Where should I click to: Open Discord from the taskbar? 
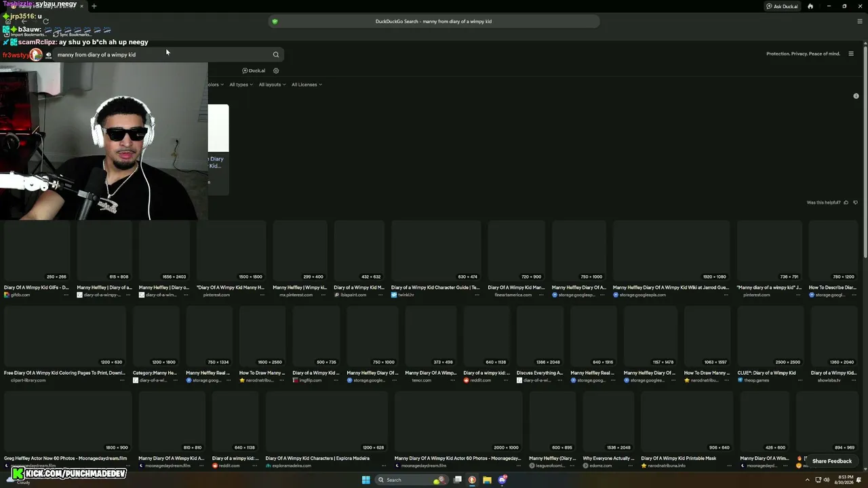tap(502, 480)
